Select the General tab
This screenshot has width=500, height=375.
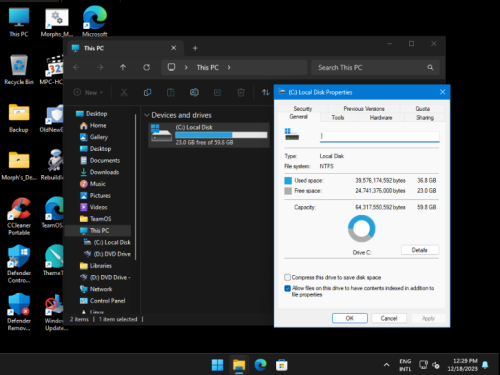pos(299,117)
